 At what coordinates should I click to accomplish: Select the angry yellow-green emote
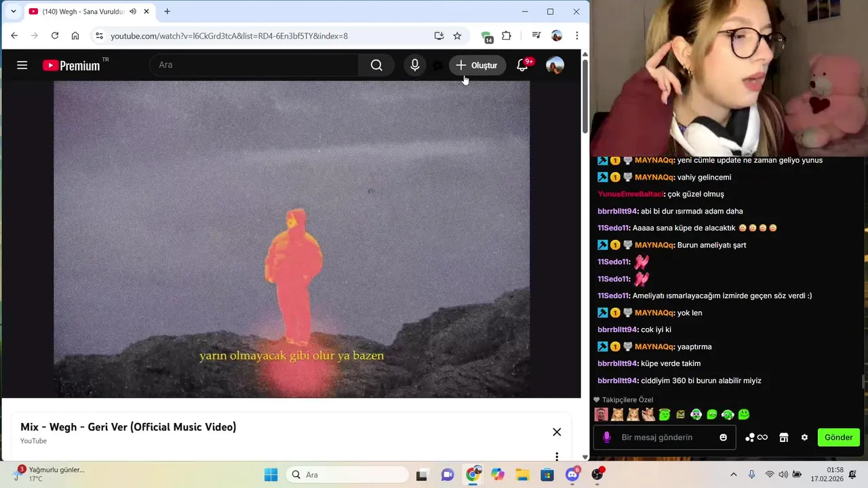(x=680, y=414)
